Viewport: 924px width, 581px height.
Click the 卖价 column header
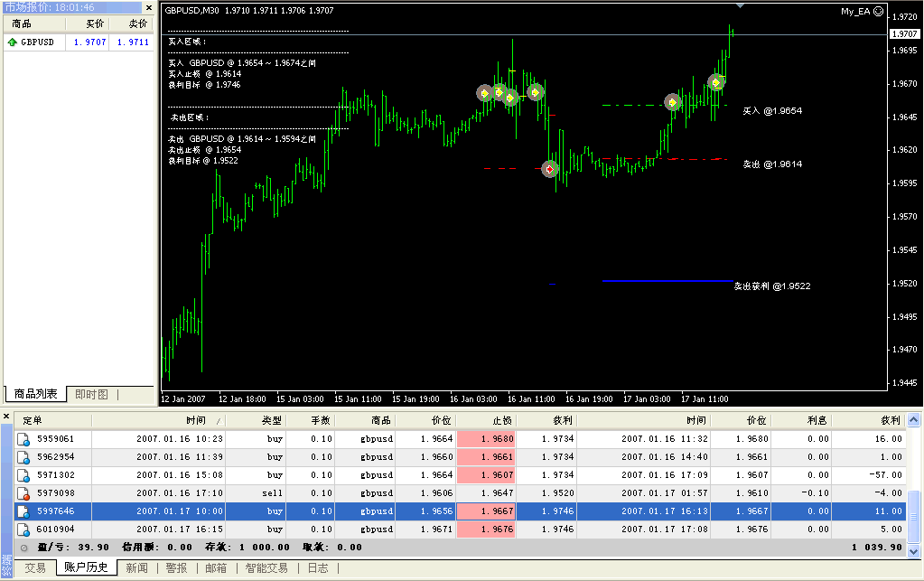pyautogui.click(x=131, y=23)
